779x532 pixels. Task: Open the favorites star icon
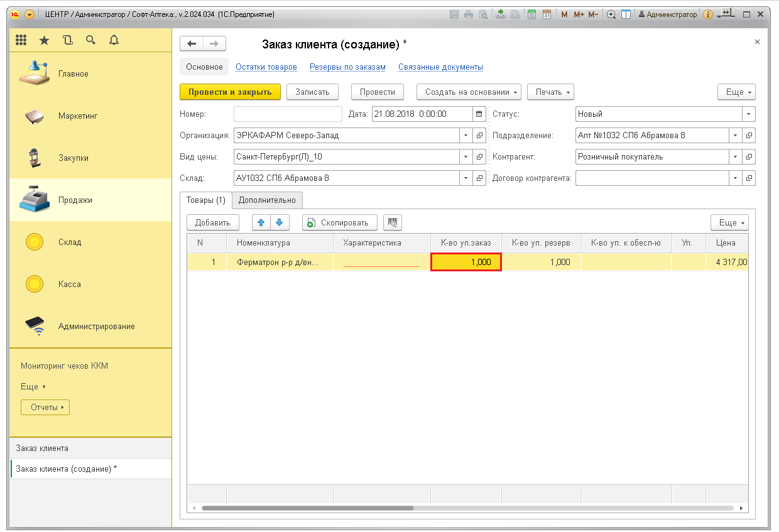(44, 40)
